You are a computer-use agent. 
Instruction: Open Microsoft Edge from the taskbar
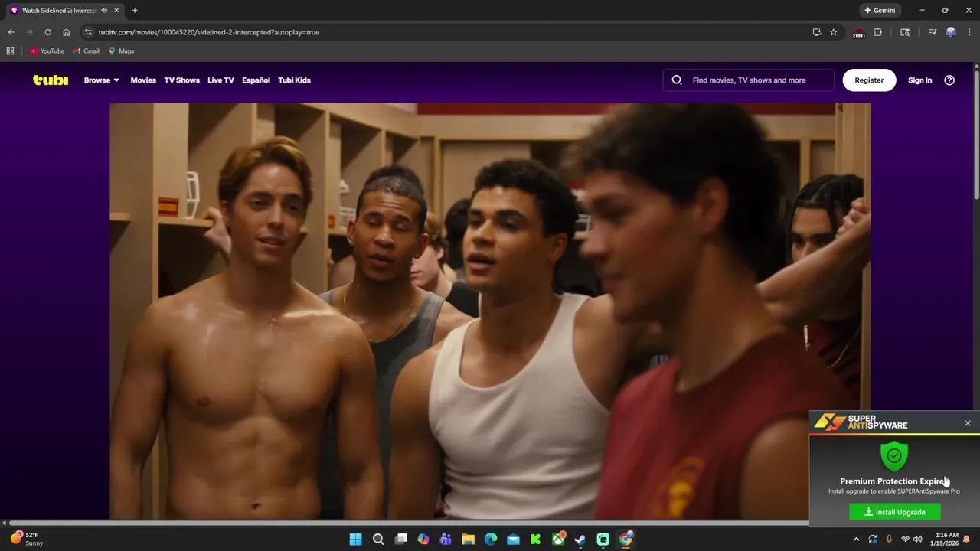491,539
